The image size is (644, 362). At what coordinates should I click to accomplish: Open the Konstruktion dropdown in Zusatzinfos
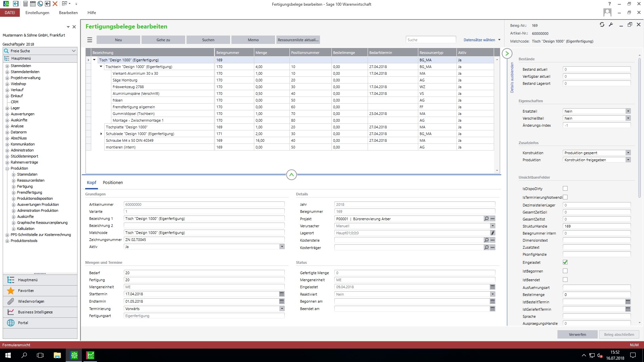(628, 153)
